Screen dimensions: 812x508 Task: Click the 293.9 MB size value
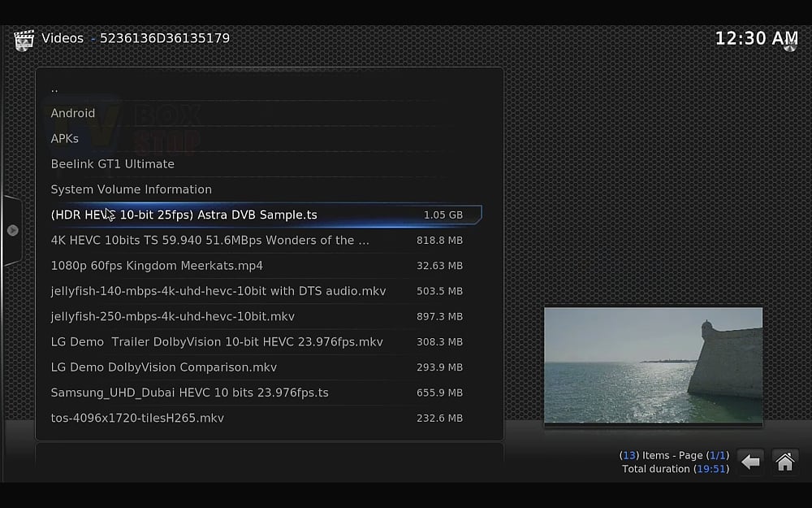(439, 367)
